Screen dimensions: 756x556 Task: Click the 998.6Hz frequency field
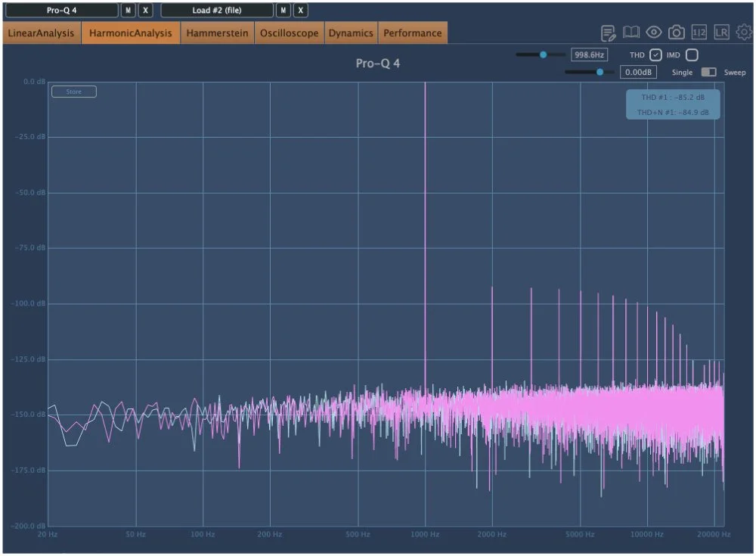(589, 55)
